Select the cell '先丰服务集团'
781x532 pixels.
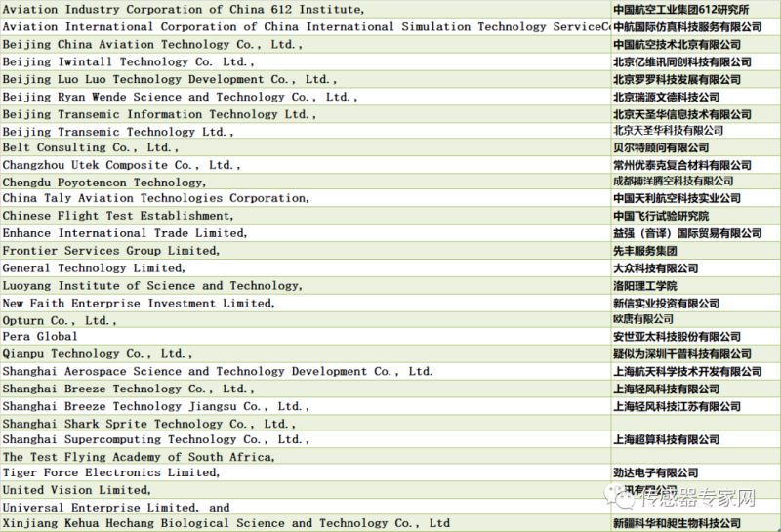[x=694, y=251]
